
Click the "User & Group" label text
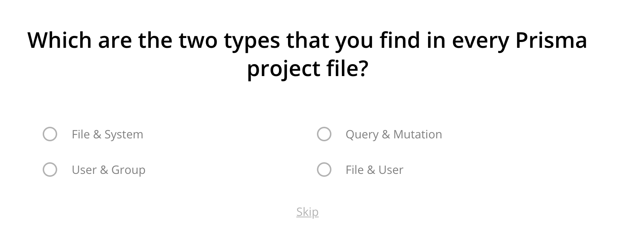coord(109,170)
